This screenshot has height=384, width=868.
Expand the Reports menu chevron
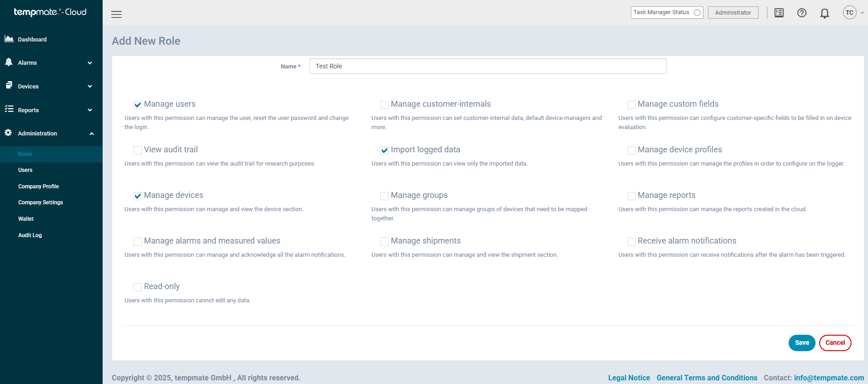90,110
